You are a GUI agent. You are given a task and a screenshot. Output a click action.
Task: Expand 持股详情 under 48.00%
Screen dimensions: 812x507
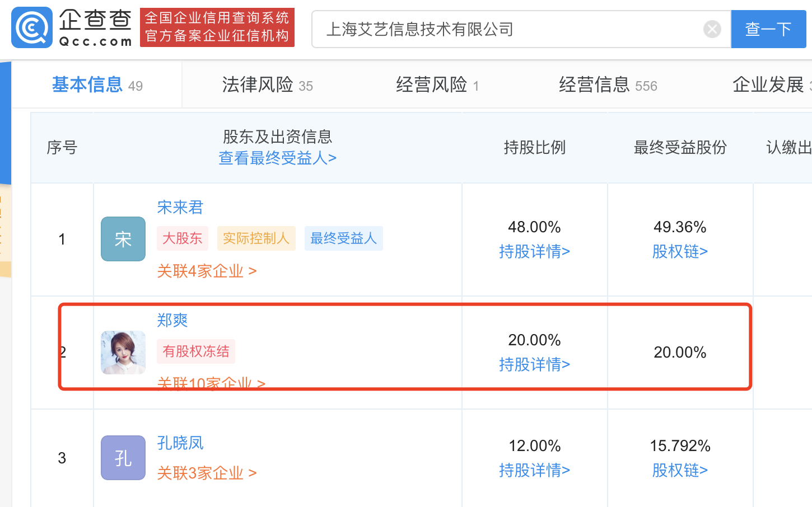(534, 252)
